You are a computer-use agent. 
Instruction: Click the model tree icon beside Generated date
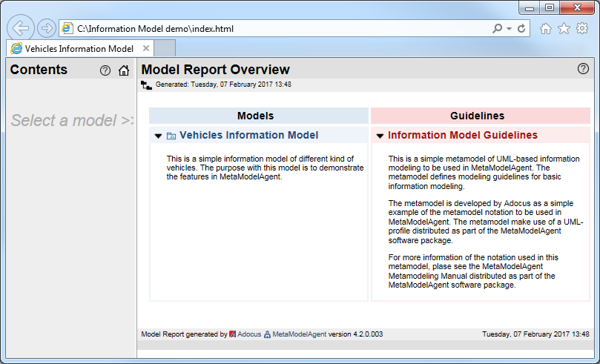click(x=146, y=85)
